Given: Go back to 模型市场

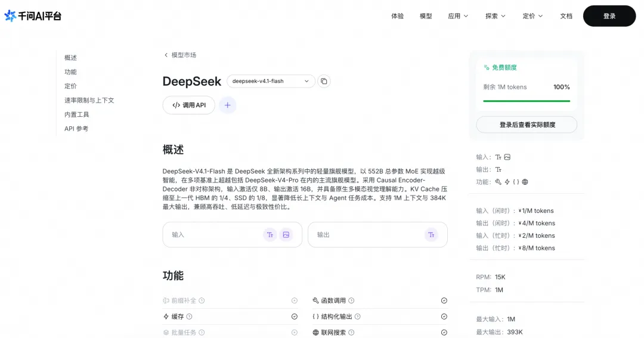Looking at the screenshot, I should tap(184, 55).
